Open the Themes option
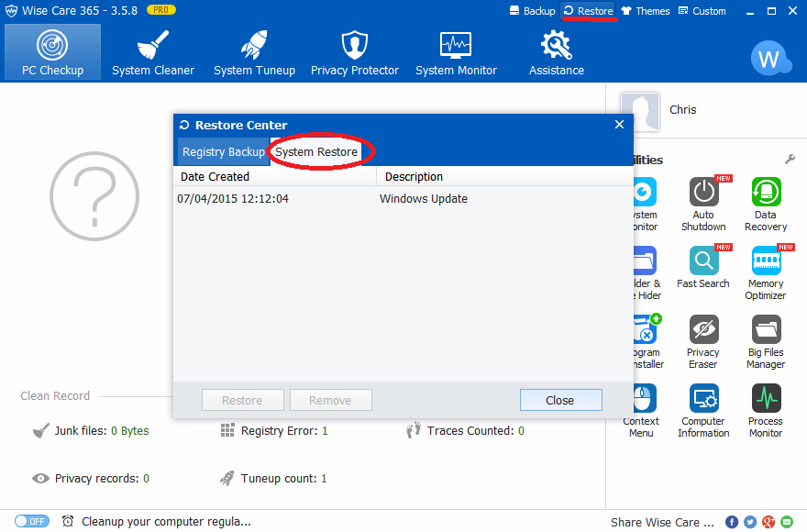The height and width of the screenshot is (532, 807). pyautogui.click(x=646, y=11)
